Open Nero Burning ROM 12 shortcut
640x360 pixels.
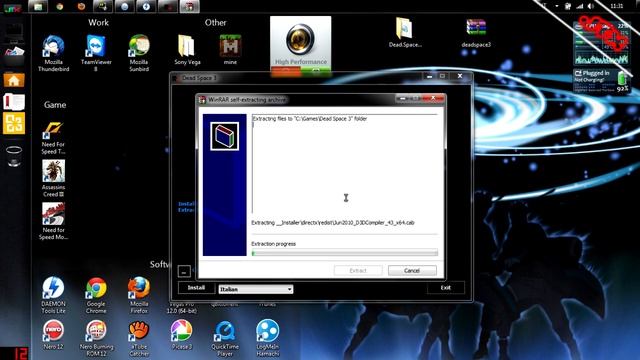click(96, 338)
